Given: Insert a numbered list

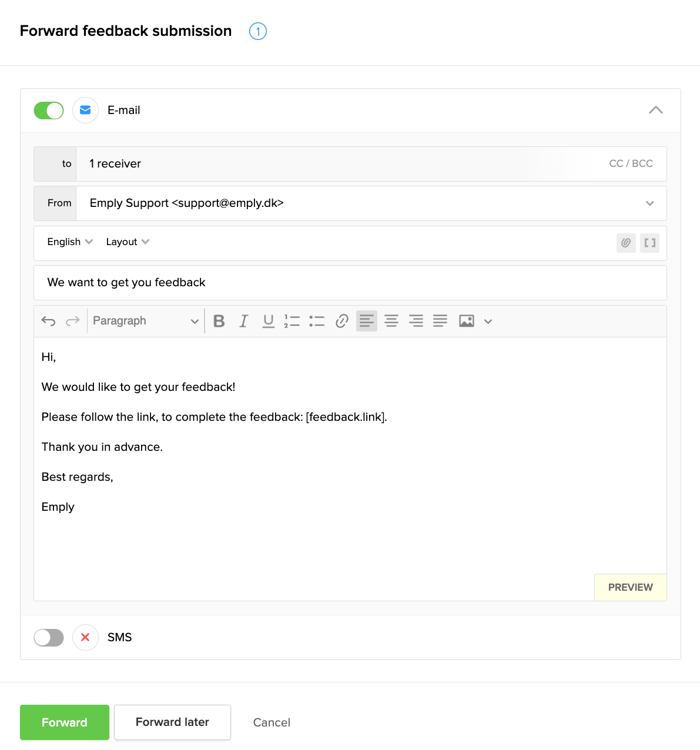Looking at the screenshot, I should pos(292,321).
